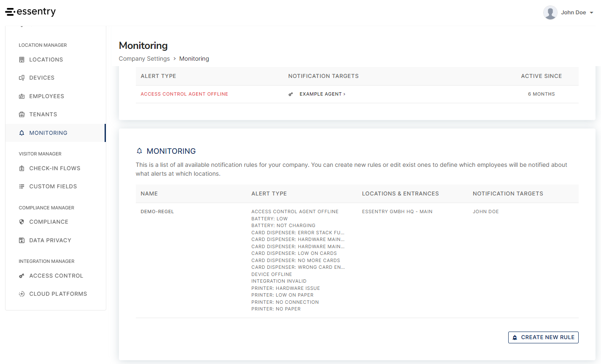Click the John Doe avatar picture
The width and height of the screenshot is (601, 364).
point(550,13)
